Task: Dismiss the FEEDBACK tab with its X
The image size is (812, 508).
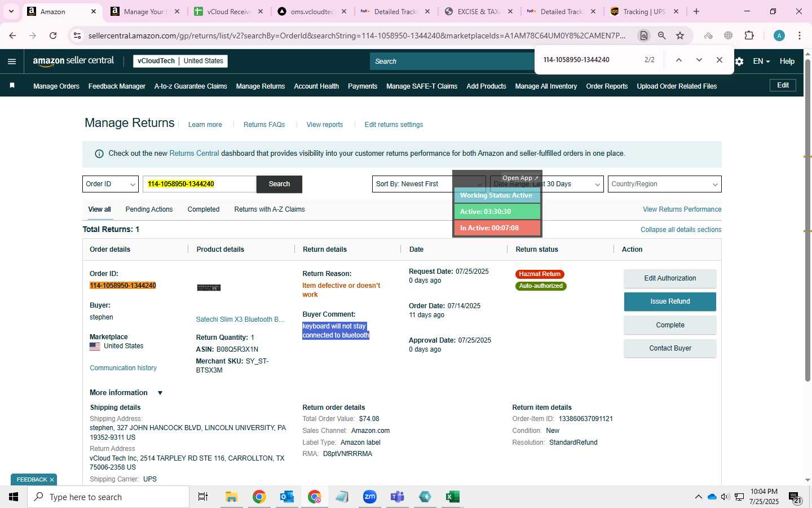Action: coord(52,480)
